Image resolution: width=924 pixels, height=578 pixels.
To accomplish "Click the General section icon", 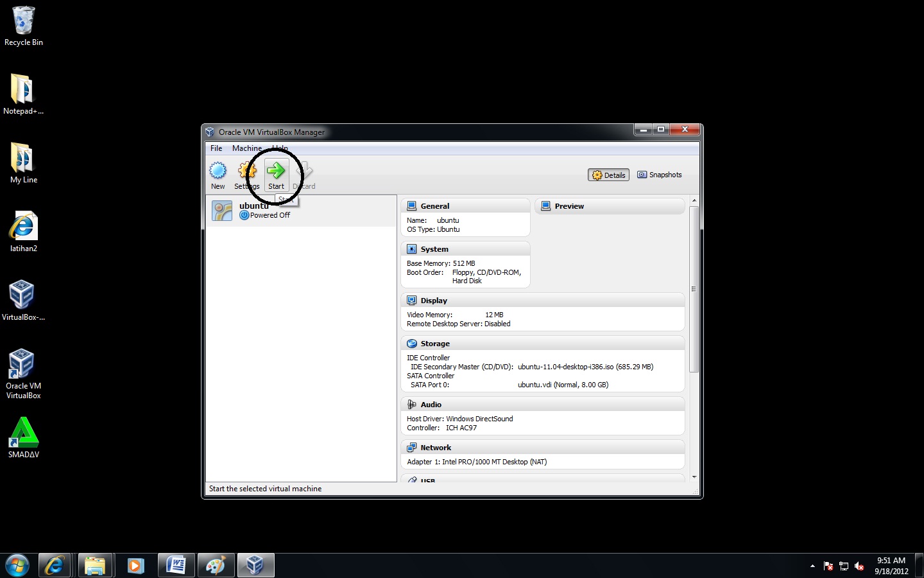I will pyautogui.click(x=412, y=206).
